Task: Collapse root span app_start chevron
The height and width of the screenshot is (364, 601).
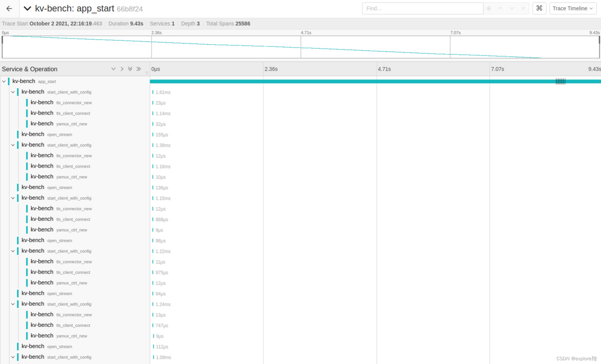Action: pyautogui.click(x=4, y=81)
